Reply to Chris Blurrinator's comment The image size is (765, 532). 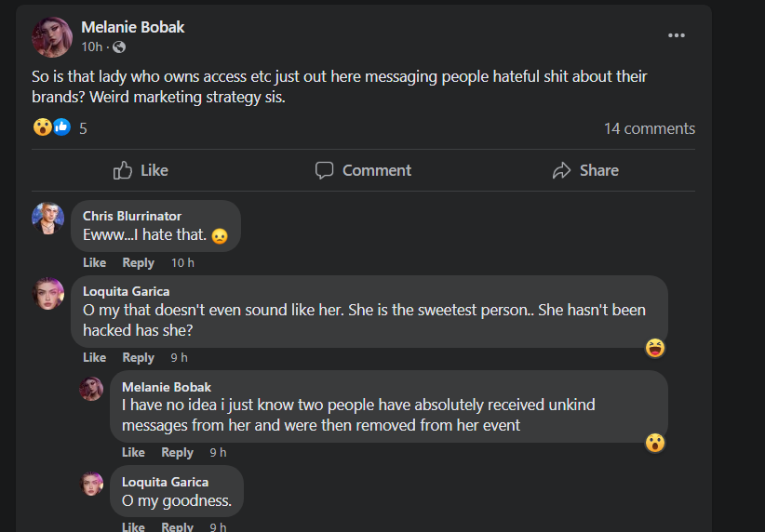pos(138,263)
